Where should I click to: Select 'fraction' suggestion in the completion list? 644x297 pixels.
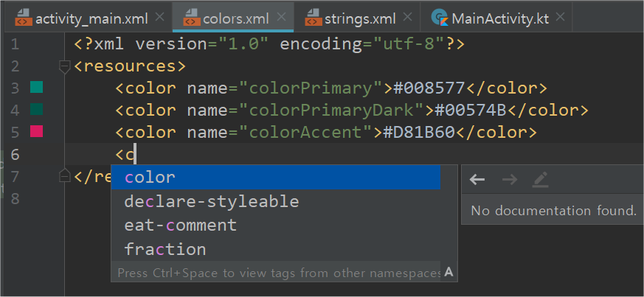coord(276,249)
